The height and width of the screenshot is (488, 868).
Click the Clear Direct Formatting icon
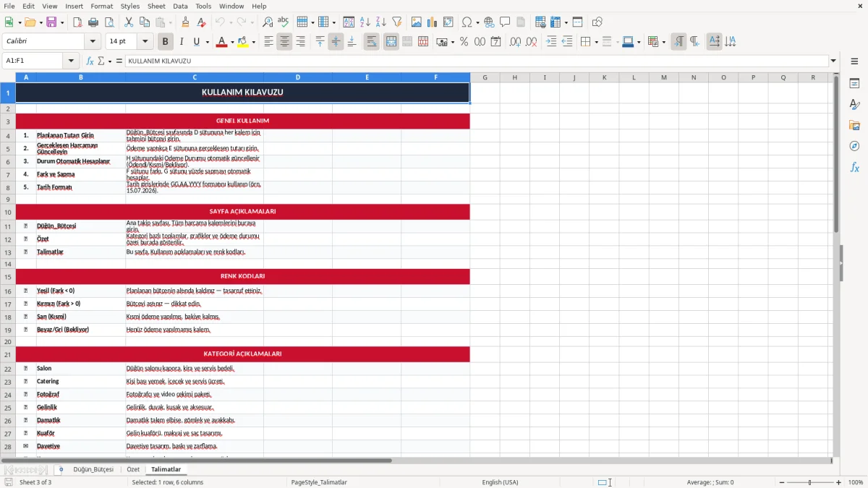click(x=202, y=22)
